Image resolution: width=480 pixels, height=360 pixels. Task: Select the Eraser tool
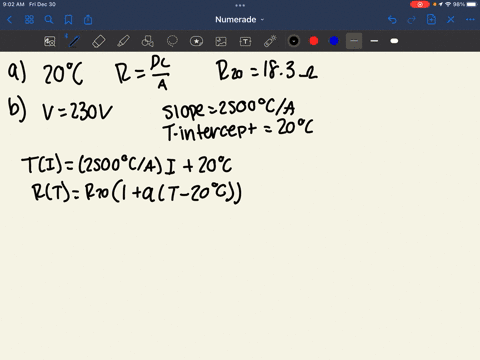point(99,41)
